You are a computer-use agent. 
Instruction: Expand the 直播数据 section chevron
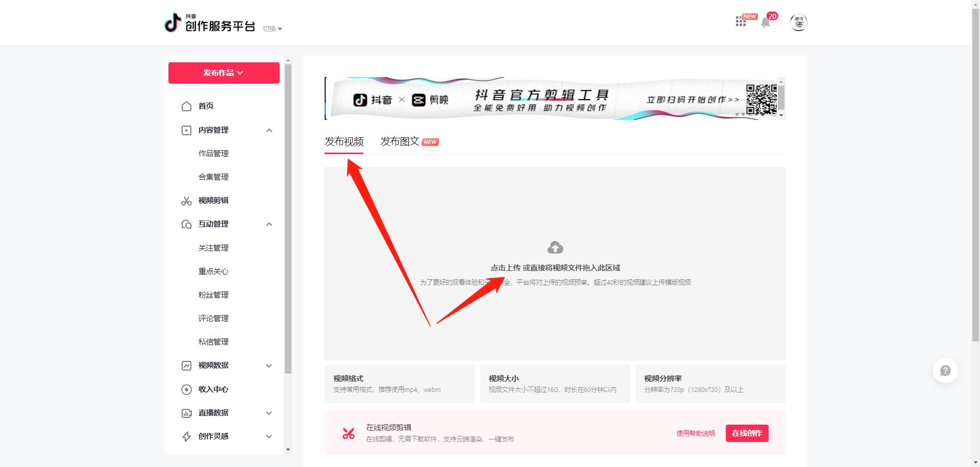point(269,413)
